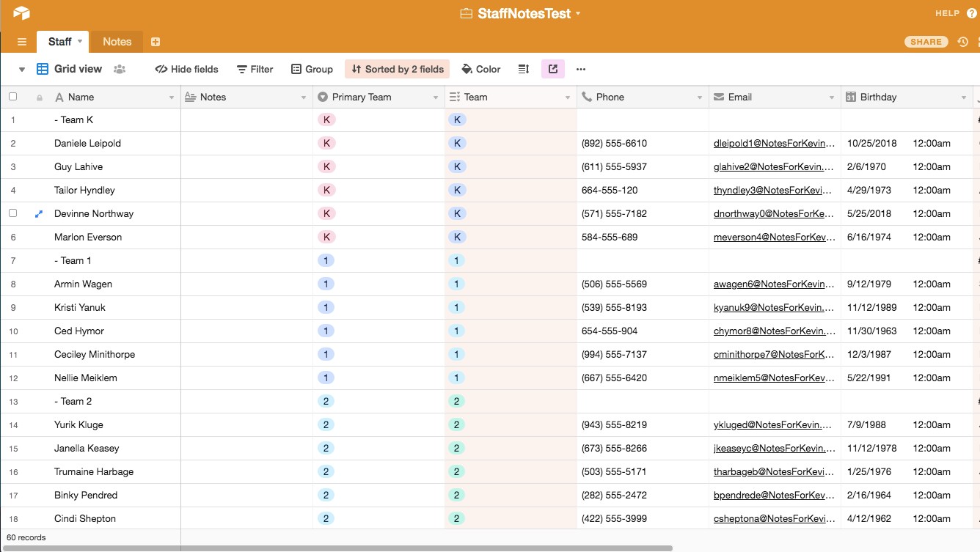The height and width of the screenshot is (552, 980).
Task: Open Daniele Leipold's email link
Action: pyautogui.click(x=773, y=143)
